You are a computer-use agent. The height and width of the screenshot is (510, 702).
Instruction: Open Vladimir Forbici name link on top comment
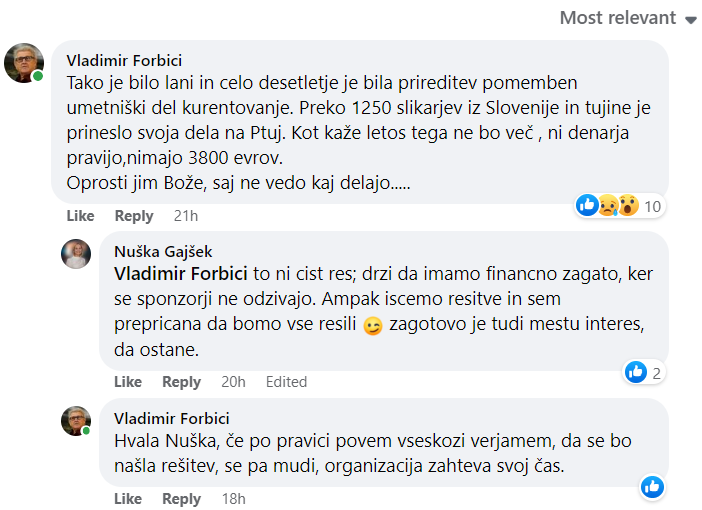point(124,60)
